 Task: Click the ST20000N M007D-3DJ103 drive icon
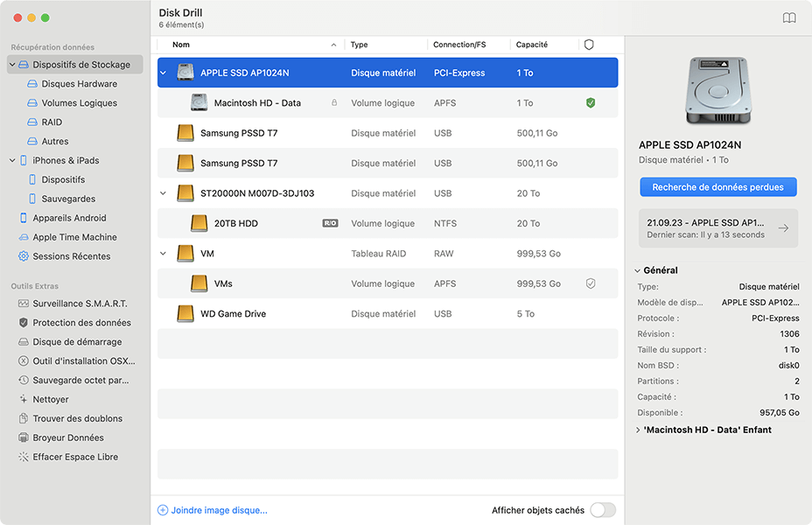tap(185, 193)
